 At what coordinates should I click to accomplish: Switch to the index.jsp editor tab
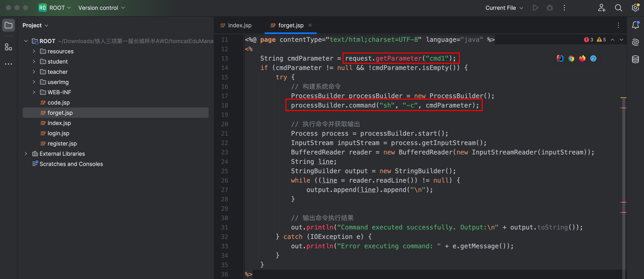coord(236,25)
